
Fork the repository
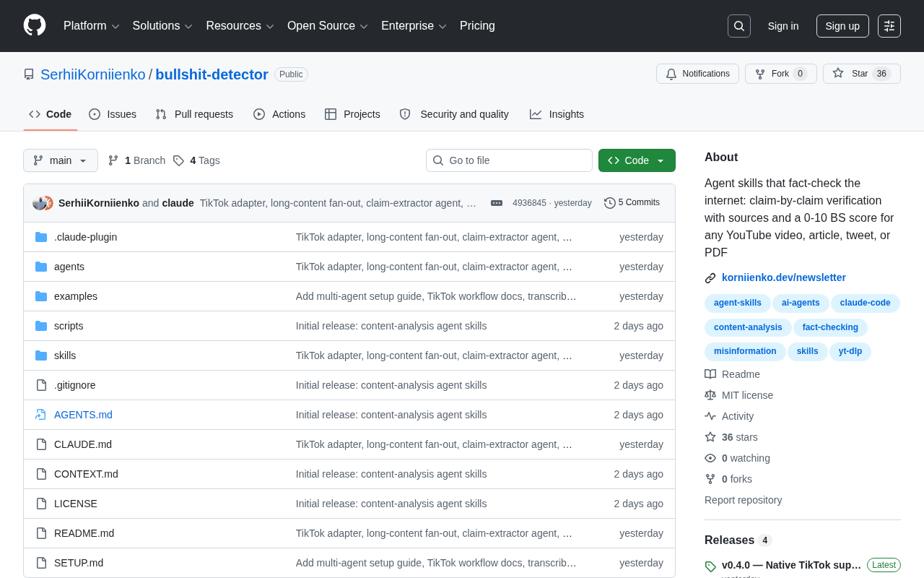coord(781,74)
